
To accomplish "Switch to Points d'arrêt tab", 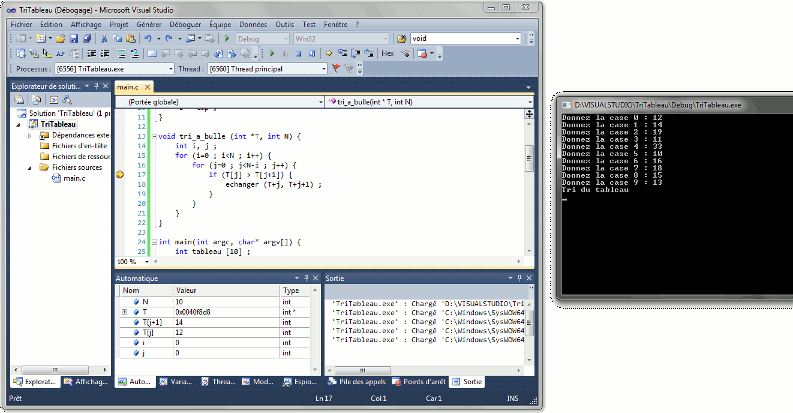I will (x=419, y=382).
